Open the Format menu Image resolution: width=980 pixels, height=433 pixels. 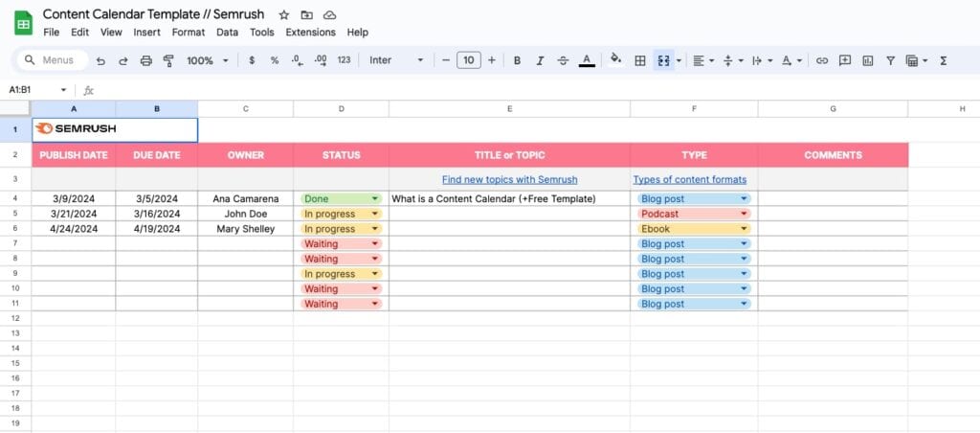pyautogui.click(x=189, y=33)
